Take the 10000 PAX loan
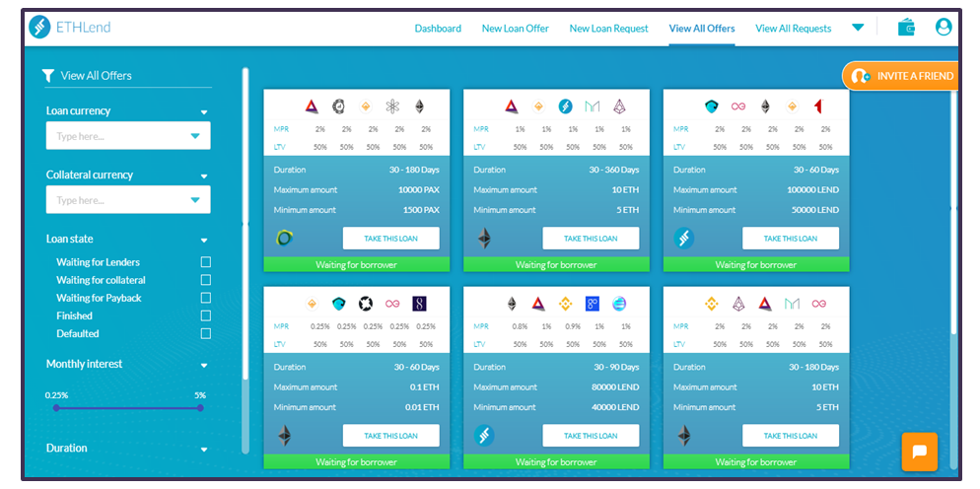Screen dimensions: 980x489 coord(391,239)
